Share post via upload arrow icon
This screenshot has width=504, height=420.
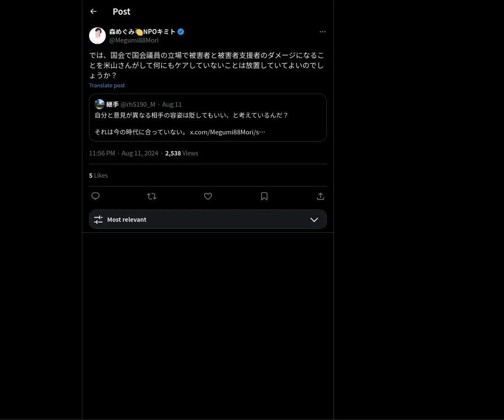pyautogui.click(x=320, y=196)
